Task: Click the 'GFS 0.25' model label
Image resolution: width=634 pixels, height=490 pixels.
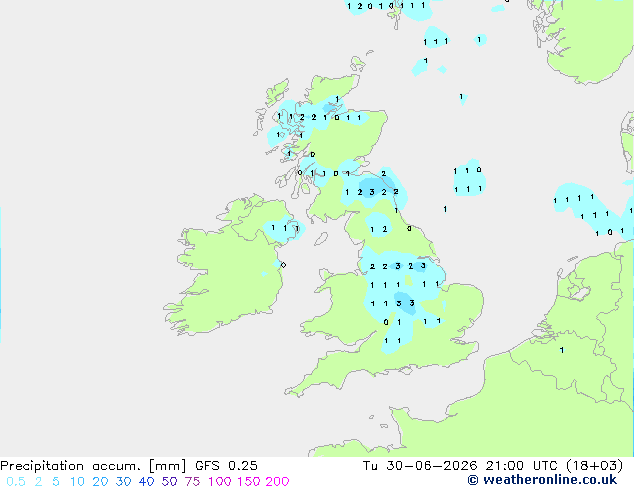Action: click(x=226, y=466)
